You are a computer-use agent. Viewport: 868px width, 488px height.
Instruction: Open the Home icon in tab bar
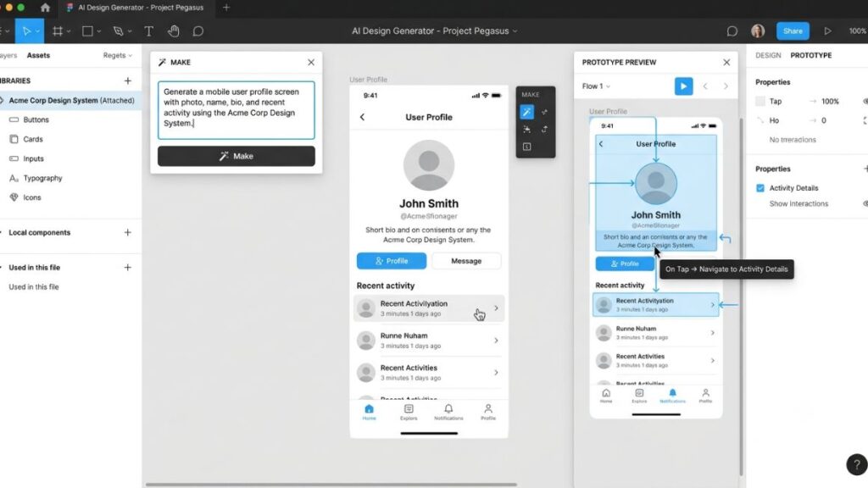coord(46,8)
